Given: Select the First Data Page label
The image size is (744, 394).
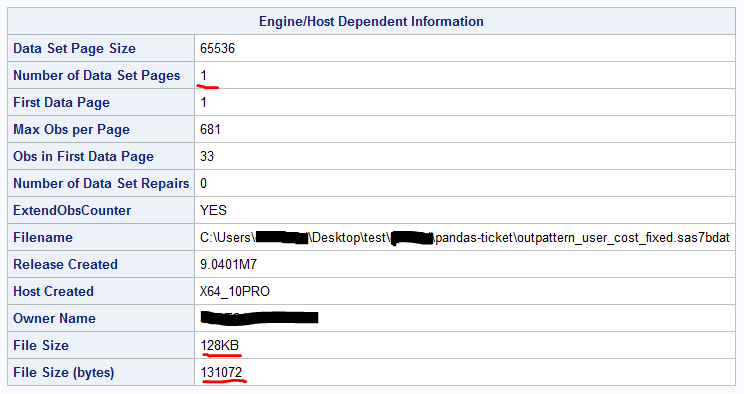Looking at the screenshot, I should tap(62, 103).
